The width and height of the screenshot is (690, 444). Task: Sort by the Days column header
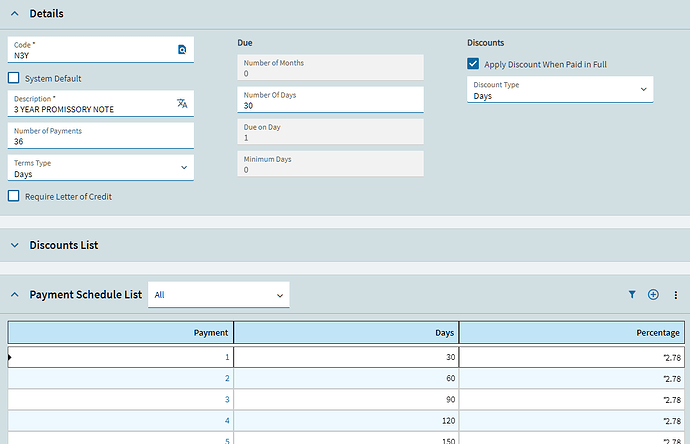coord(346,333)
